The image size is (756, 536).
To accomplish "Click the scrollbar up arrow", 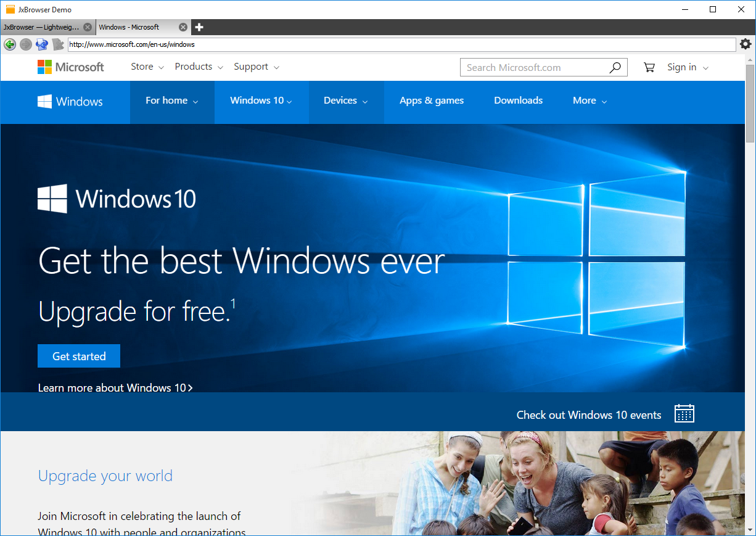I will [750, 59].
